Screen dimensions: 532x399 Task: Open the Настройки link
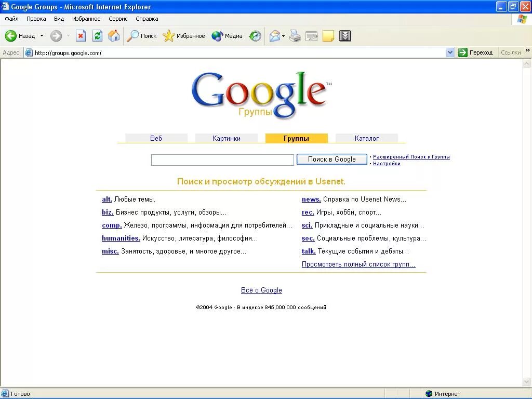pos(387,164)
